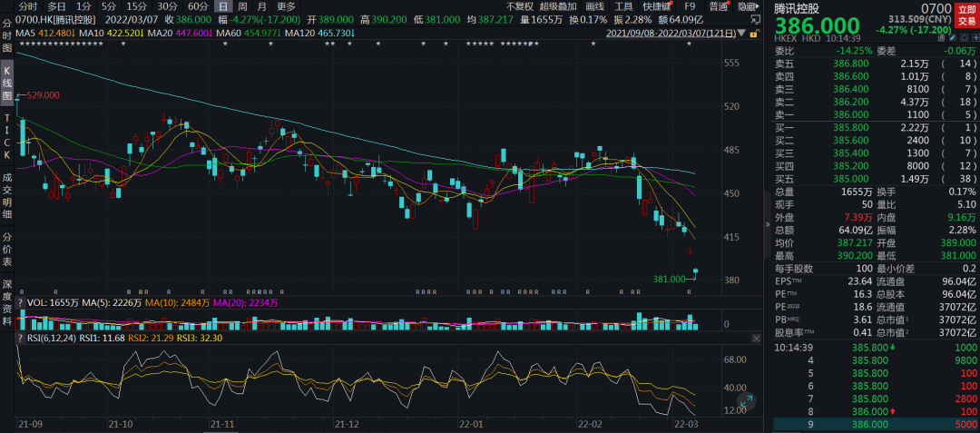
Task: Open the 更多 periods menu
Action: (x=286, y=6)
